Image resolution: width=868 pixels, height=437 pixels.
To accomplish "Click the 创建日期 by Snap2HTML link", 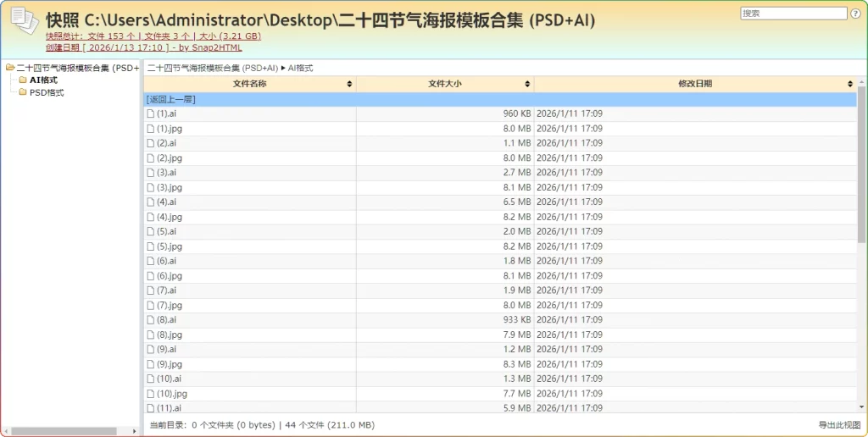I will click(144, 47).
